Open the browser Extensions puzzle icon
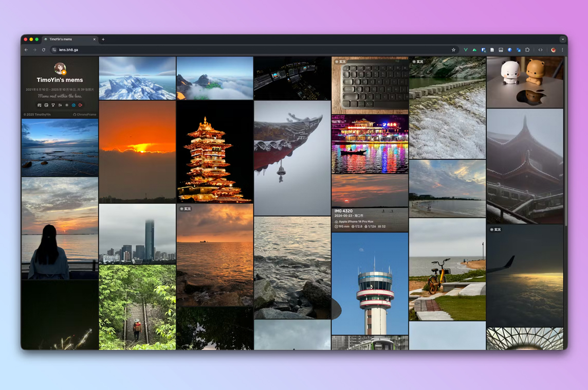The height and width of the screenshot is (390, 588). pyautogui.click(x=527, y=50)
